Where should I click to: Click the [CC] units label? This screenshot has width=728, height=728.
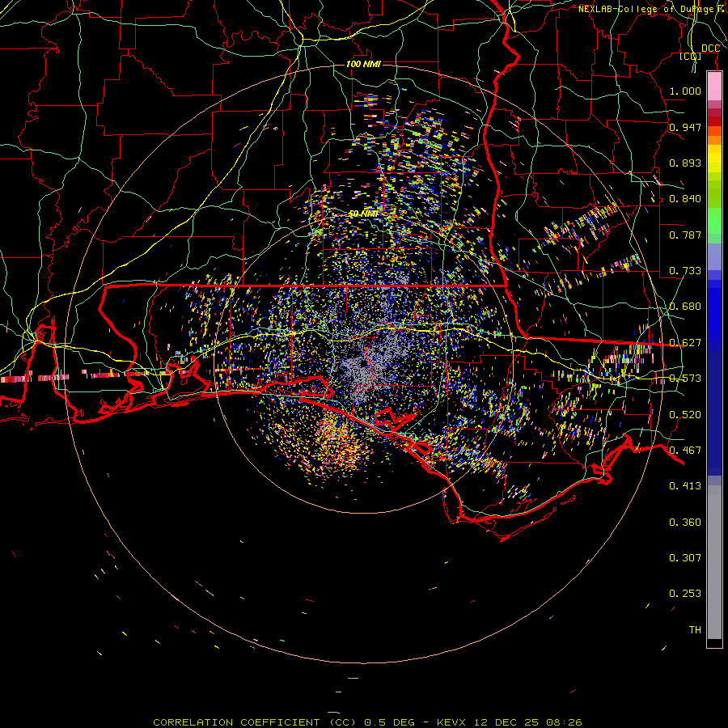691,56
